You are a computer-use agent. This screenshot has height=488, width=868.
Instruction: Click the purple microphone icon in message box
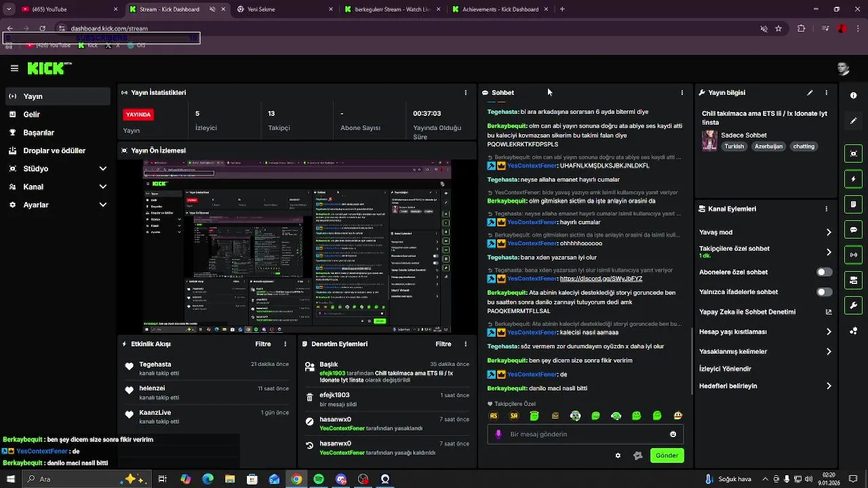pos(499,434)
